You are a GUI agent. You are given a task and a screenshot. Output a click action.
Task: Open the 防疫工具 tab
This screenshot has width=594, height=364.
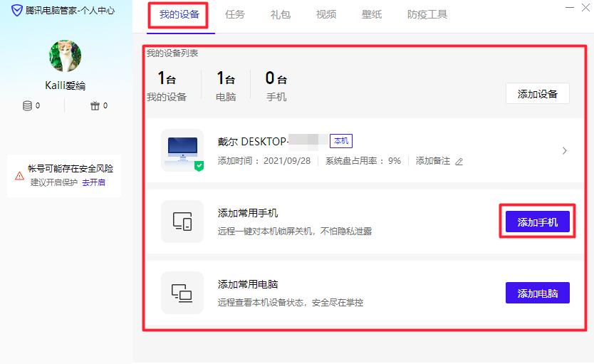[x=427, y=14]
